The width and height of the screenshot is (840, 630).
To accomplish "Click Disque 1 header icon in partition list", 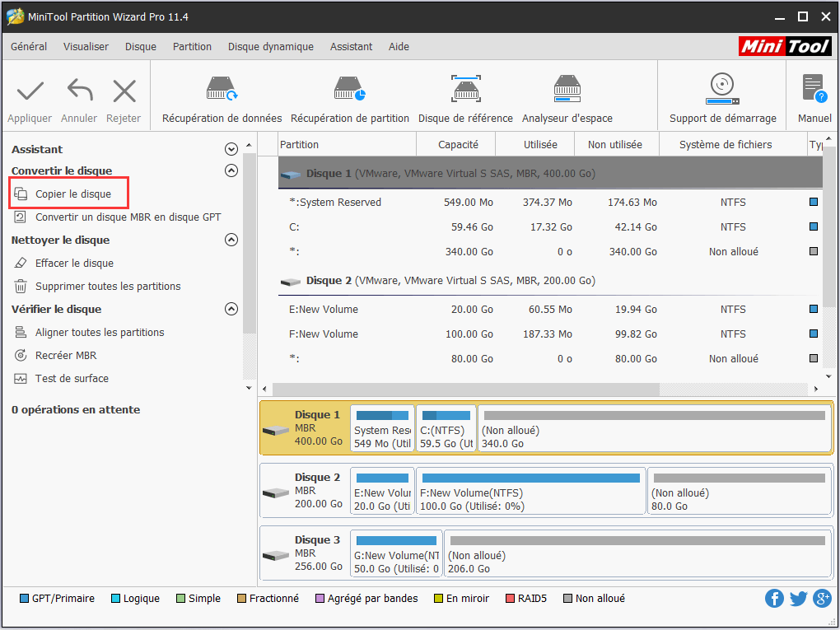I will pos(291,175).
